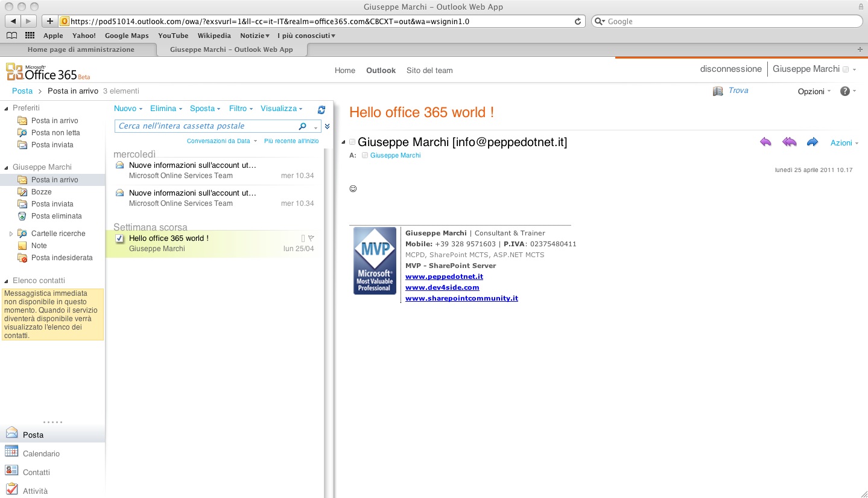The height and width of the screenshot is (498, 868).
Task: Open Posta non letta favorite folder
Action: pos(55,133)
